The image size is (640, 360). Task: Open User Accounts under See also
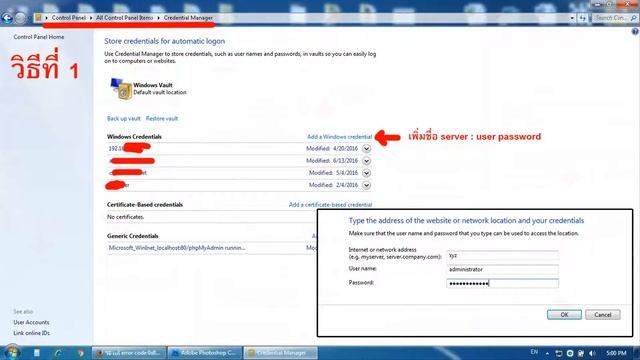point(31,322)
